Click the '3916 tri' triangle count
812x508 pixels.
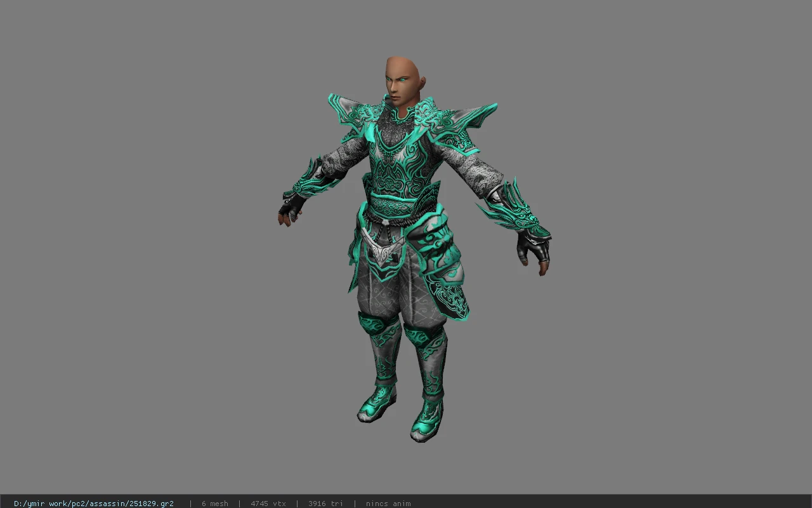click(x=325, y=504)
